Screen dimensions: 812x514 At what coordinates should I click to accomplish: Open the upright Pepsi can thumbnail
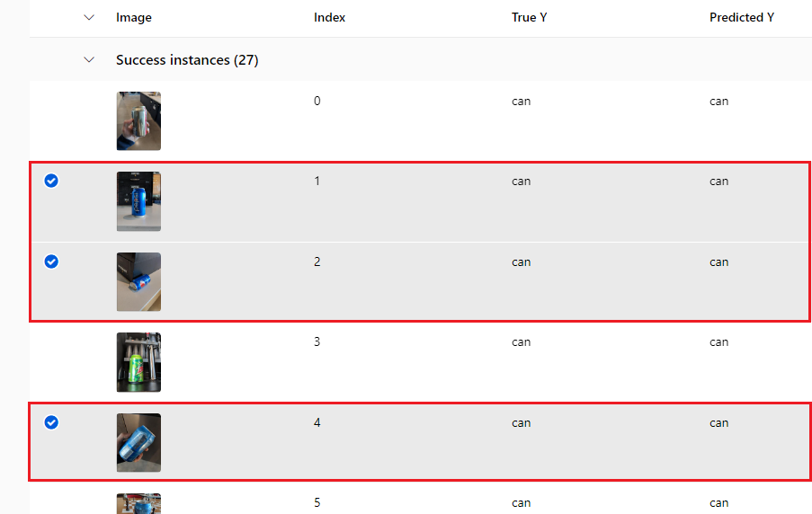(x=138, y=201)
